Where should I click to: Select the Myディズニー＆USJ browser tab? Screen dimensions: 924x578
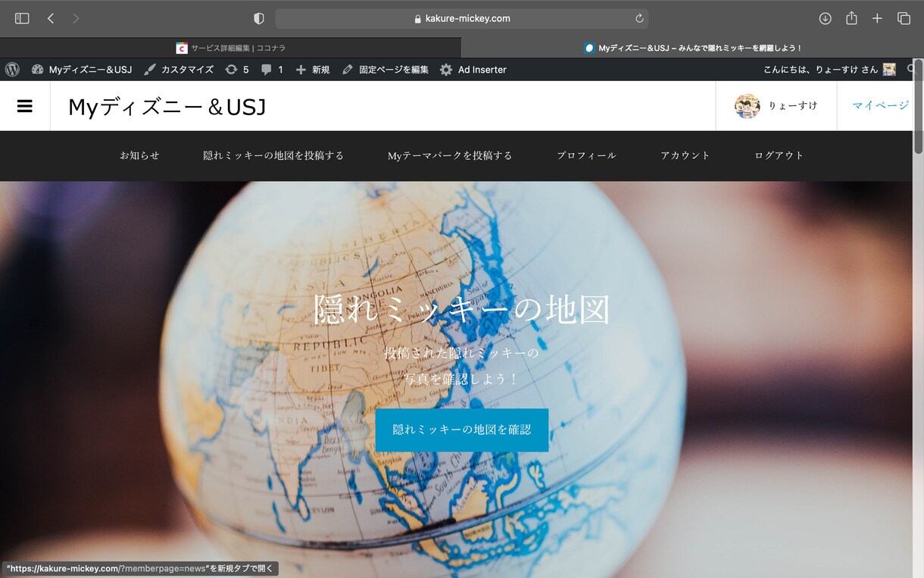pos(692,48)
